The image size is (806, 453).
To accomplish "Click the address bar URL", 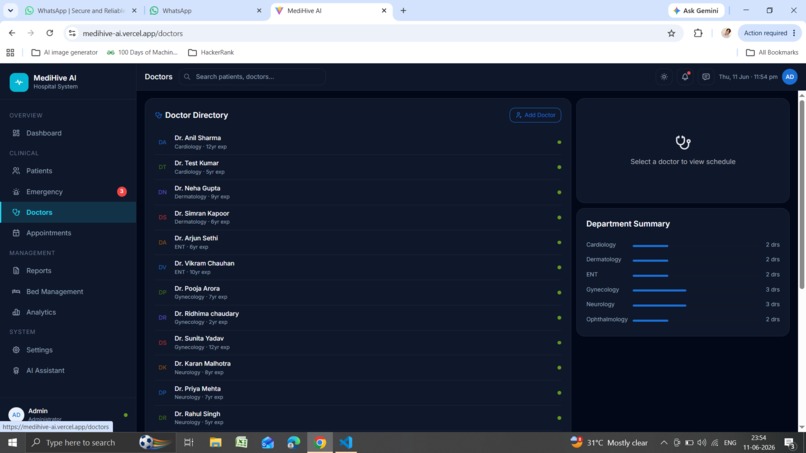I will 133,33.
